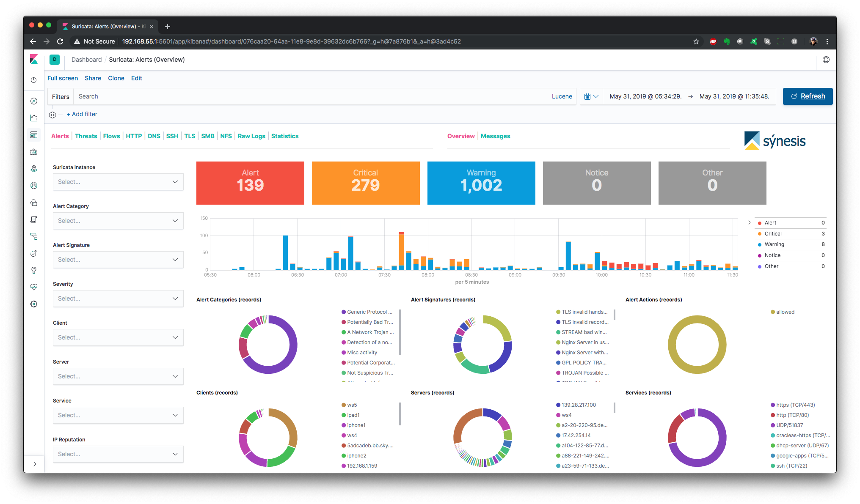Viewport: 860px width, 504px height.
Task: Open the calendar quick time menu
Action: [x=591, y=96]
